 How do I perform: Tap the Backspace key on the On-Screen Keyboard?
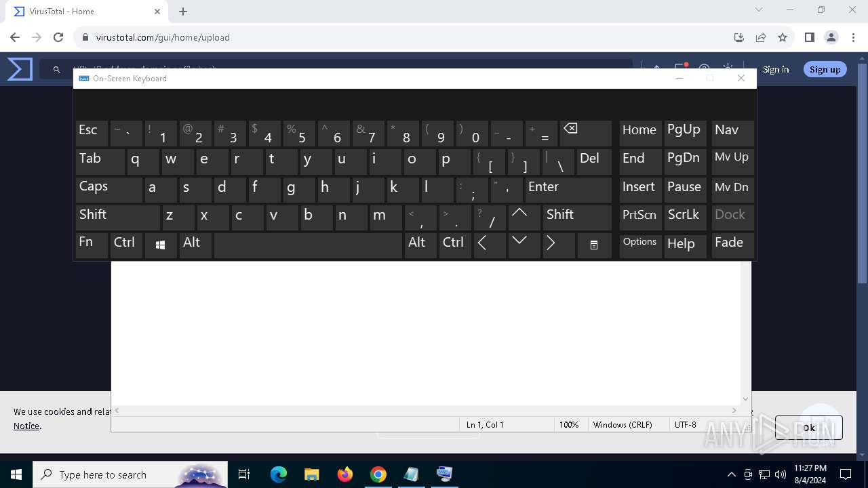[x=585, y=133]
